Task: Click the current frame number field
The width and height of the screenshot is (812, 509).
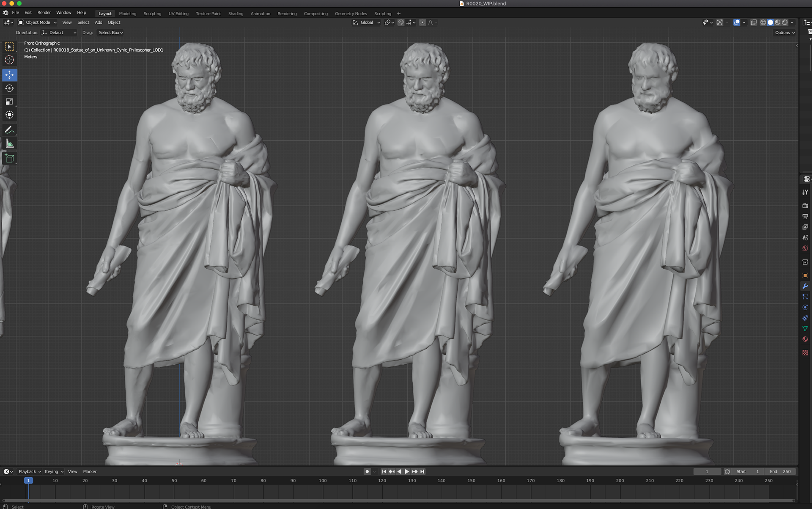Action: tap(707, 471)
